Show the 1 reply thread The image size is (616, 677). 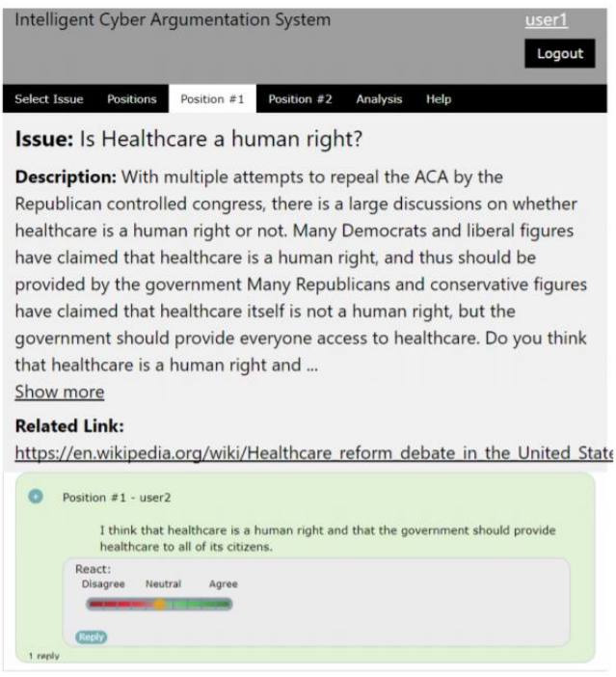[43, 656]
